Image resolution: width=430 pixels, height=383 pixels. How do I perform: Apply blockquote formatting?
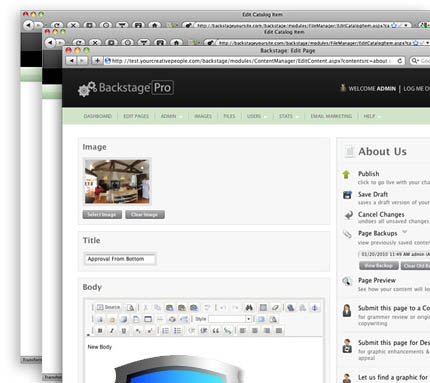pos(216,331)
